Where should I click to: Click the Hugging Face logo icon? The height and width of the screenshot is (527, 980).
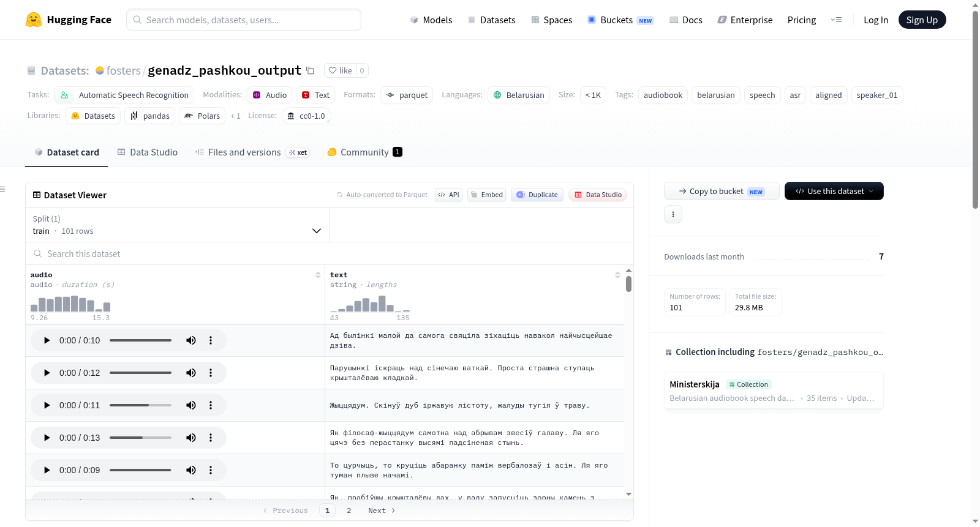pos(34,20)
